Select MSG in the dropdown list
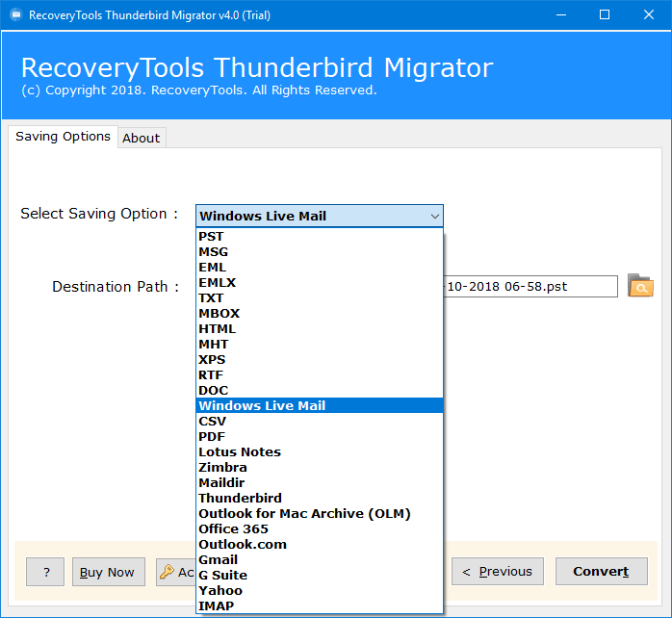 tap(320, 252)
